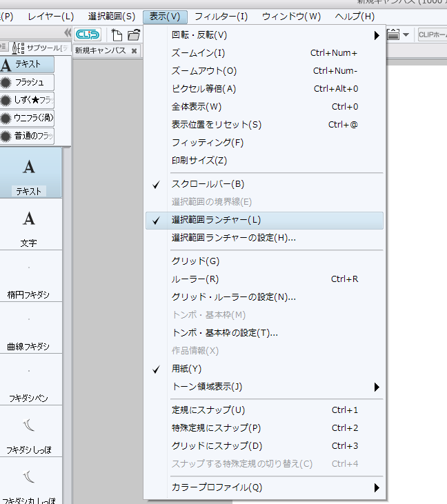Open the ヘルプ(H) menu
The height and width of the screenshot is (504, 447).
[355, 17]
